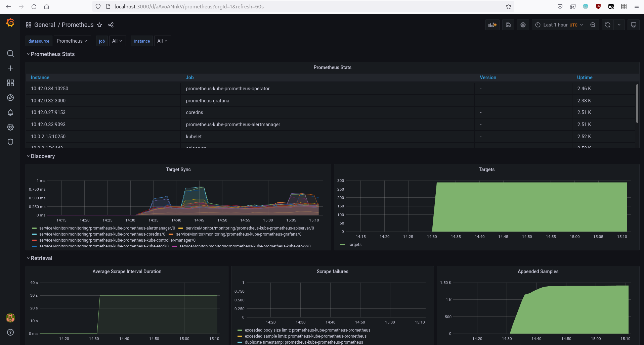
Task: Open the Grafana home logo
Action: [10, 22]
